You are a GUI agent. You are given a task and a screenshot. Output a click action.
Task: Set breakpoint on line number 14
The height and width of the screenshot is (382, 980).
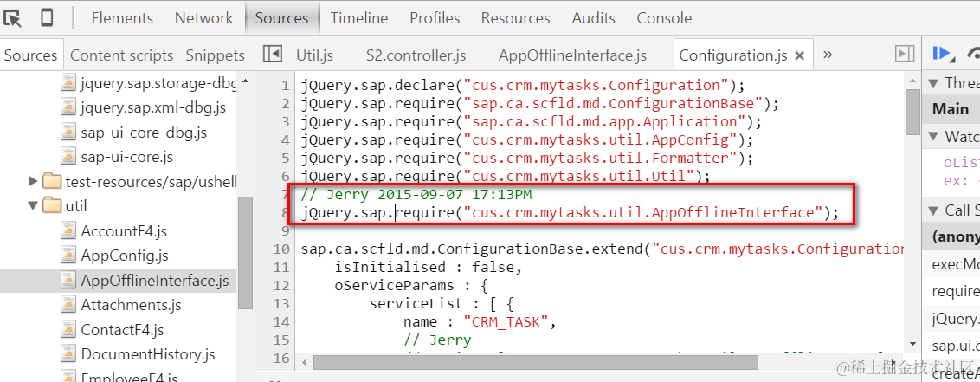point(282,322)
